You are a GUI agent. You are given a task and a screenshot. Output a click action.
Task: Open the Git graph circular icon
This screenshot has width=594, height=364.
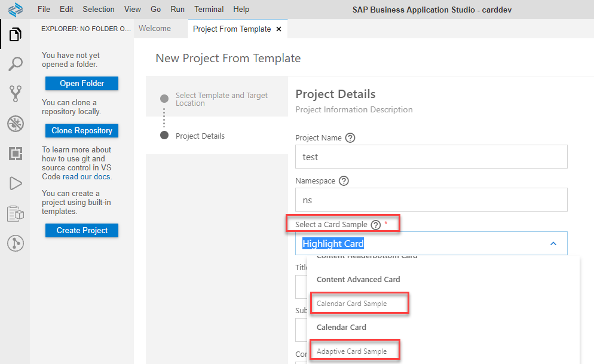click(15, 243)
